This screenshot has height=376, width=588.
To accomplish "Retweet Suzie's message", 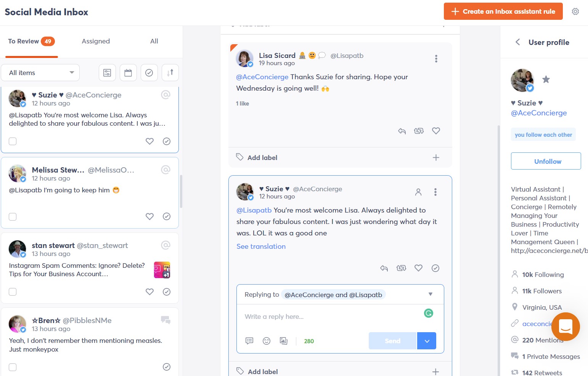I will [401, 268].
